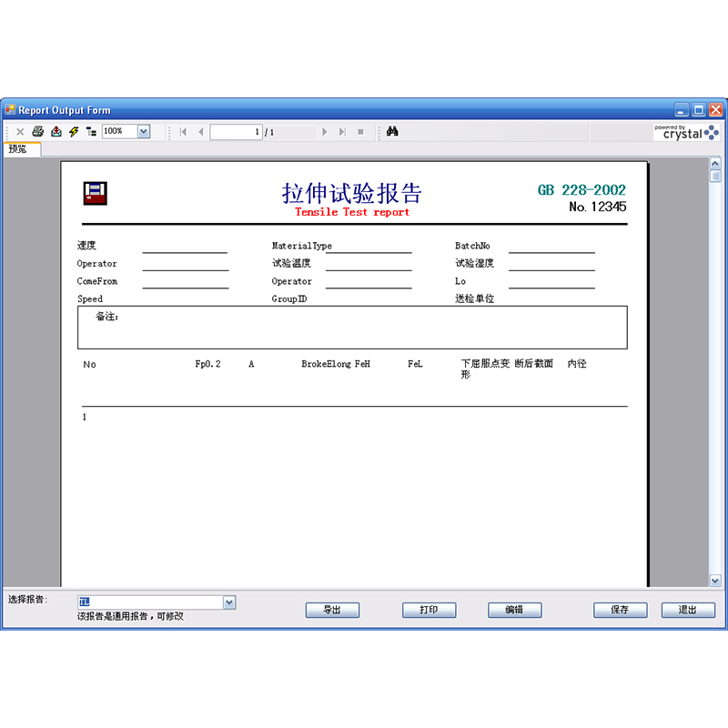Click the 退出 exit button
The image size is (728, 728).
688,610
